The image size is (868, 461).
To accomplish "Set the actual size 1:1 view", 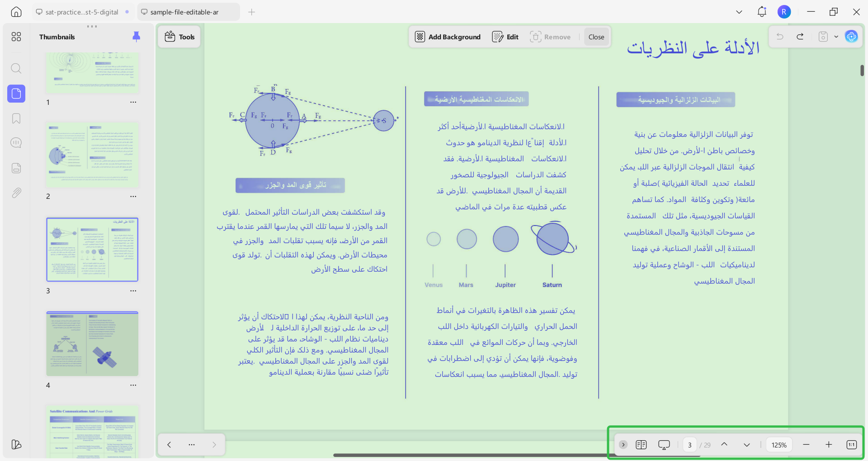I will [x=852, y=445].
